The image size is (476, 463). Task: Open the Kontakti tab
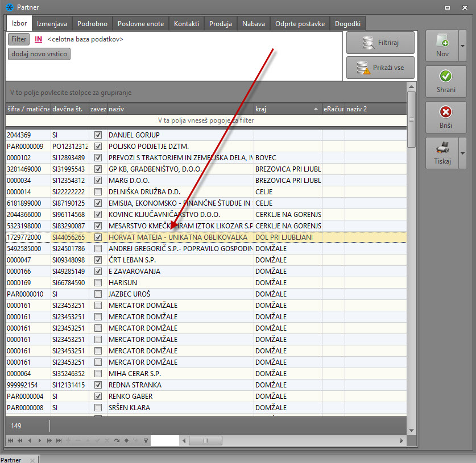(187, 24)
